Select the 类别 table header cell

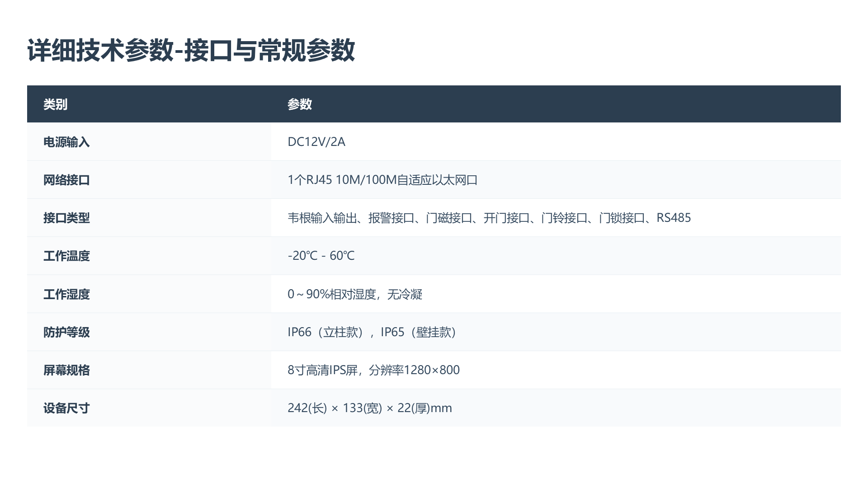click(54, 104)
